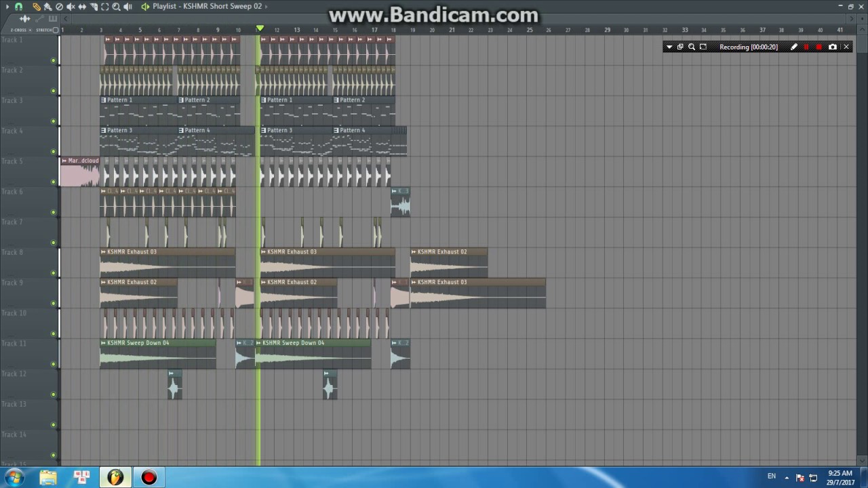Viewport: 868px width, 488px height.
Task: Open the Windows Start menu
Action: coord(14,477)
